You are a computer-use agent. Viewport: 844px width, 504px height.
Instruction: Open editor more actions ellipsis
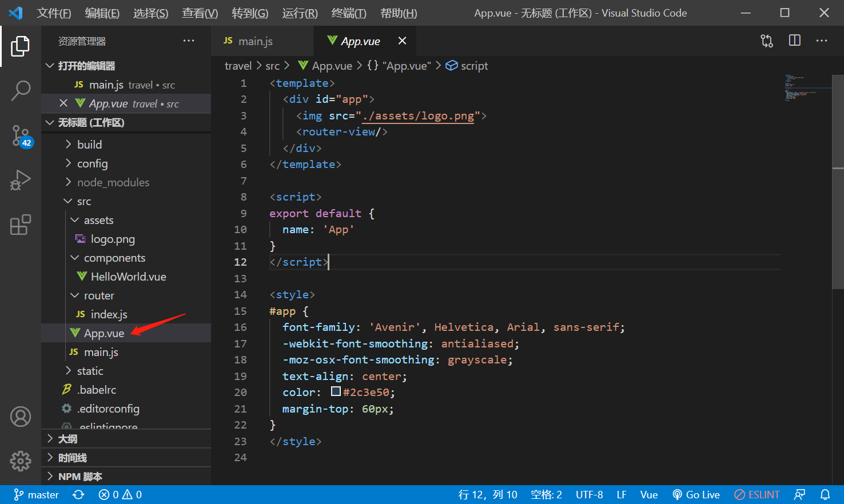822,41
